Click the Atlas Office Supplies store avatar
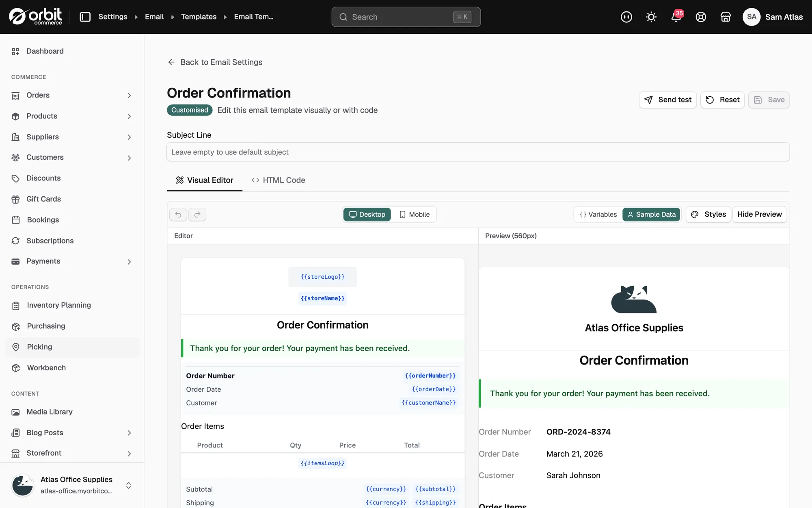Screen dimensions: 812x508 click(x=22, y=485)
